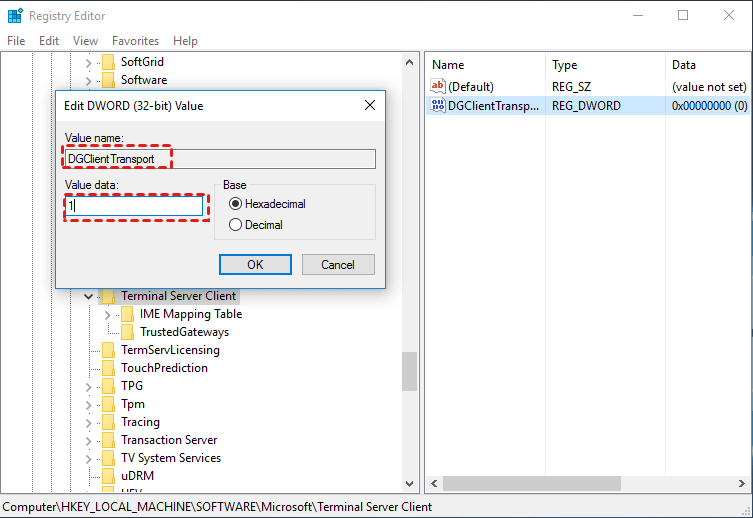753x518 pixels.
Task: Click the IME Mapping Table folder icon
Action: point(127,314)
